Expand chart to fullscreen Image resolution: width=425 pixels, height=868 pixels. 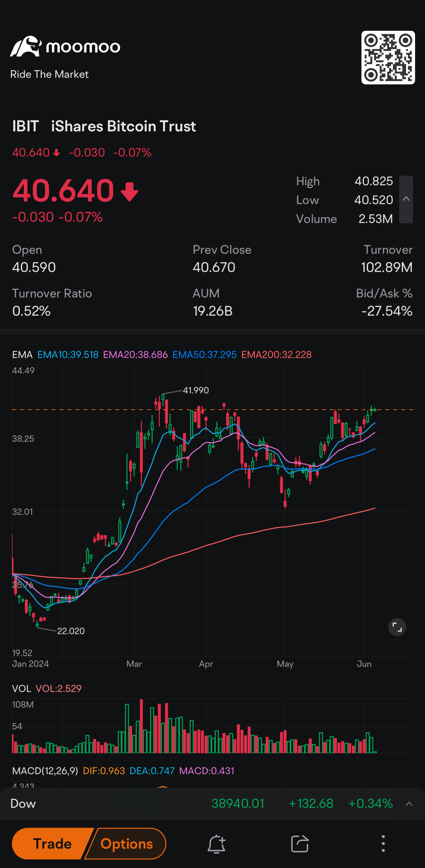point(397,627)
